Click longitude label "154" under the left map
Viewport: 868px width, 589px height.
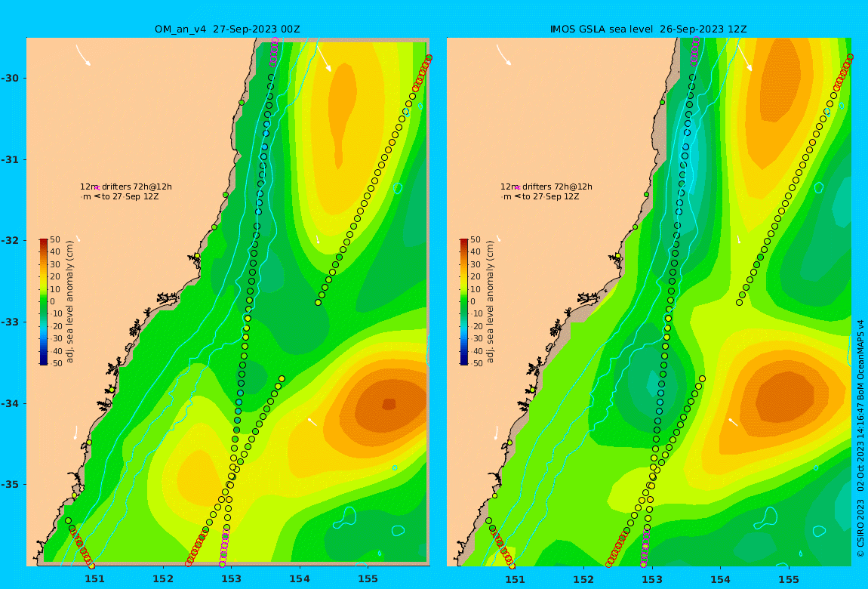300,579
